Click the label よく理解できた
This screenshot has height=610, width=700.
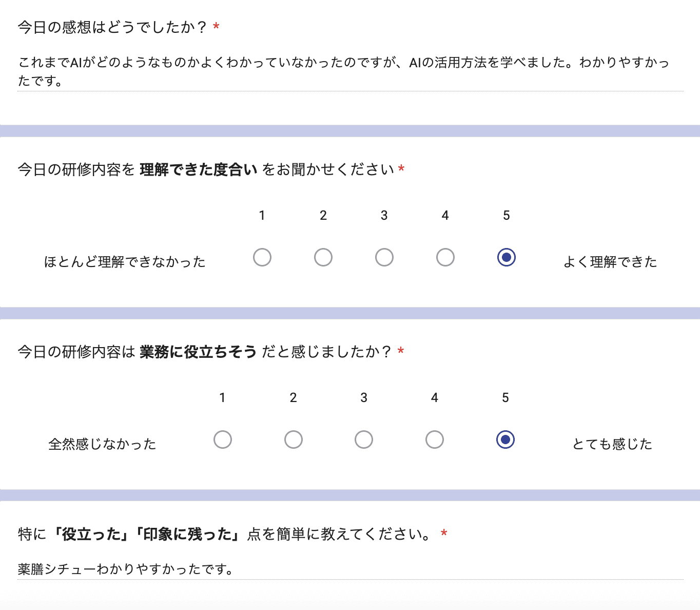610,262
